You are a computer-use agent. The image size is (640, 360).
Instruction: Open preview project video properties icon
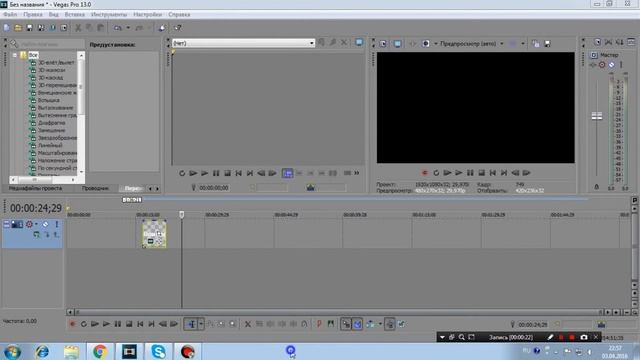click(383, 44)
